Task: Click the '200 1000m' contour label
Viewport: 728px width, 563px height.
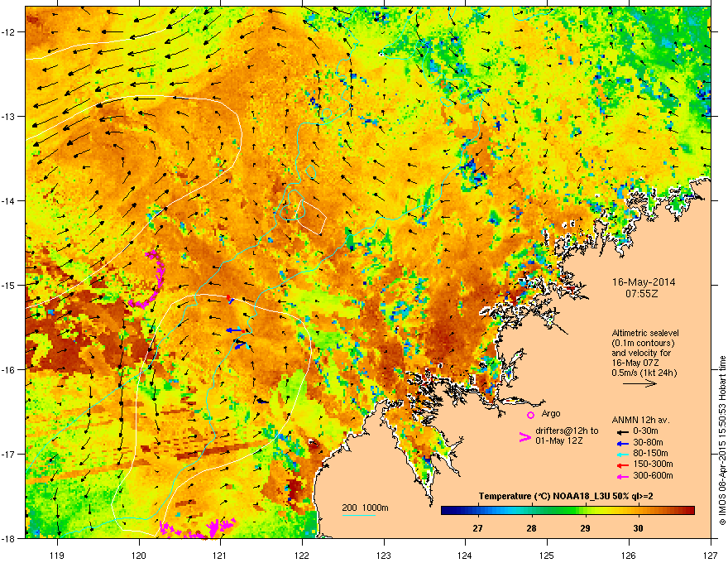Action: 365,508
